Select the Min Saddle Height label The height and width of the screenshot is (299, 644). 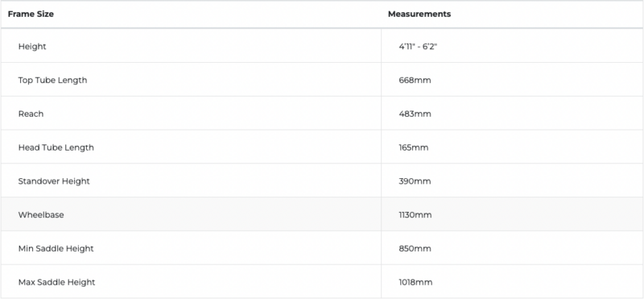(56, 248)
